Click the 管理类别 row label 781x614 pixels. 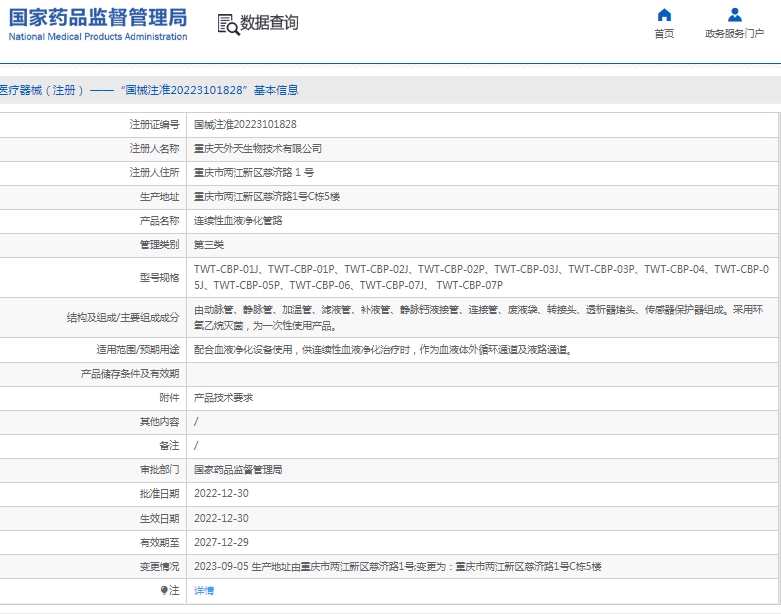pyautogui.click(x=159, y=245)
